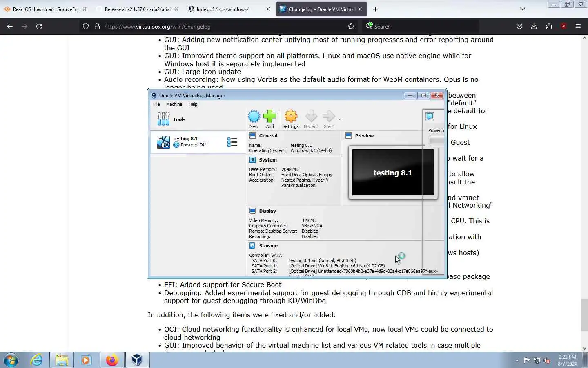Click the Firefox URL address bar
Screen dimensions: 588x368
(218, 26)
